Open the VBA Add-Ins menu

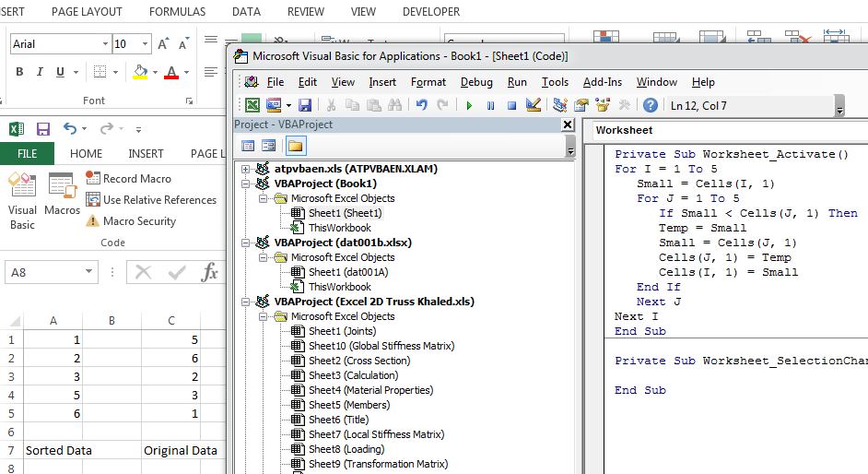(603, 82)
